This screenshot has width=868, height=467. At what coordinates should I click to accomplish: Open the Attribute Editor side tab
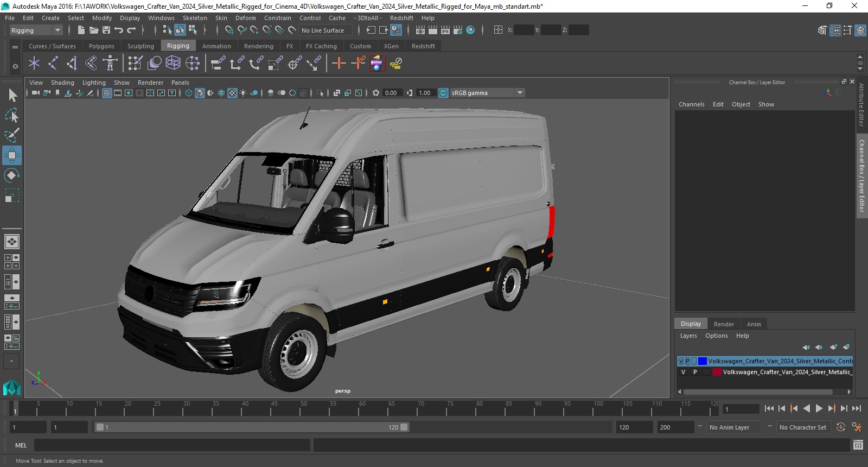pos(861,105)
